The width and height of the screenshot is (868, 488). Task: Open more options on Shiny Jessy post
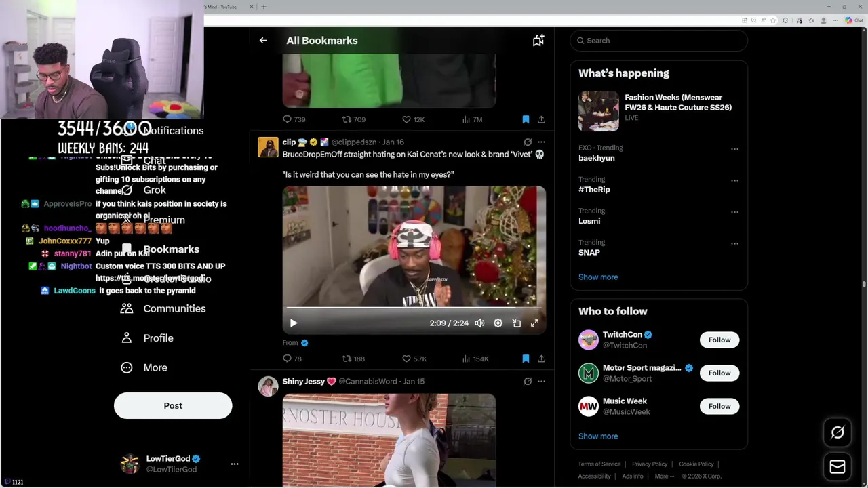pos(541,382)
